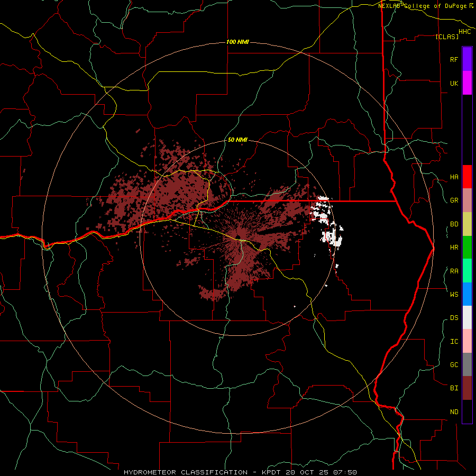This screenshot has width=476, height=476.
Task: Click the UK magenta legend swatch
Action: click(467, 83)
